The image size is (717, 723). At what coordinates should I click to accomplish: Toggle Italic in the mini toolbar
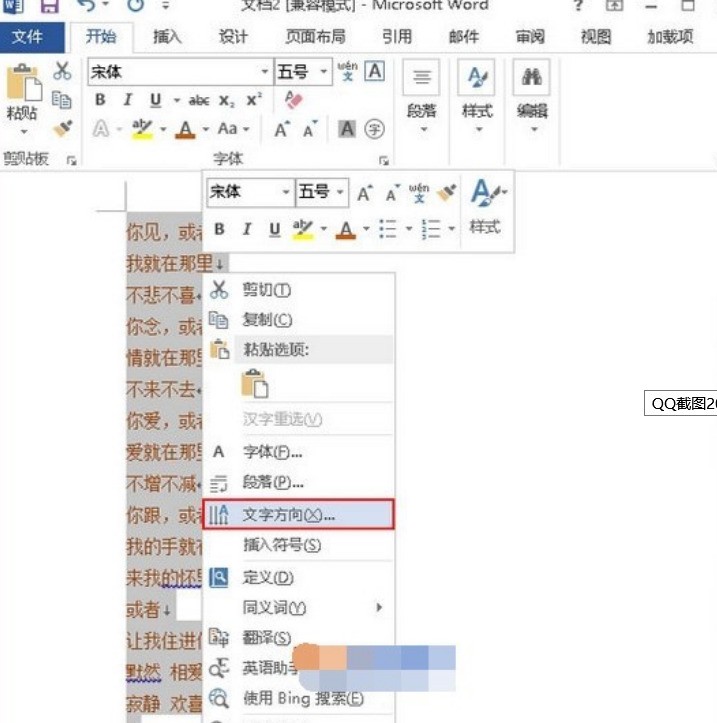click(x=247, y=229)
